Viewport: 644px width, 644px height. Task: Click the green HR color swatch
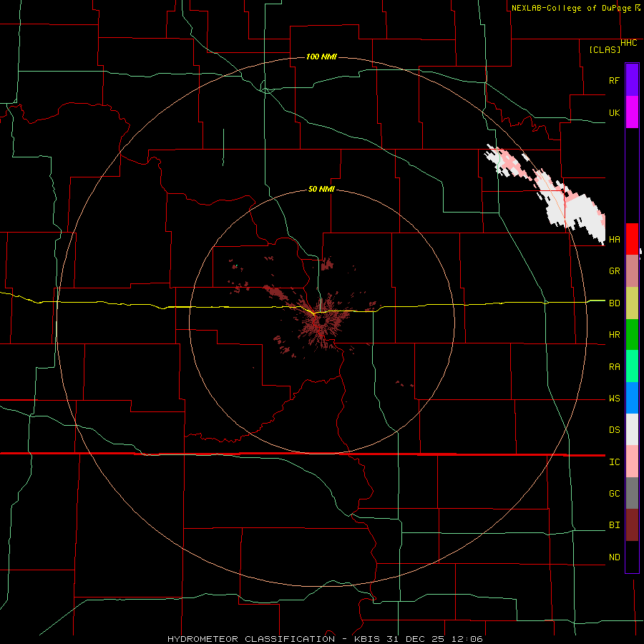coord(632,335)
